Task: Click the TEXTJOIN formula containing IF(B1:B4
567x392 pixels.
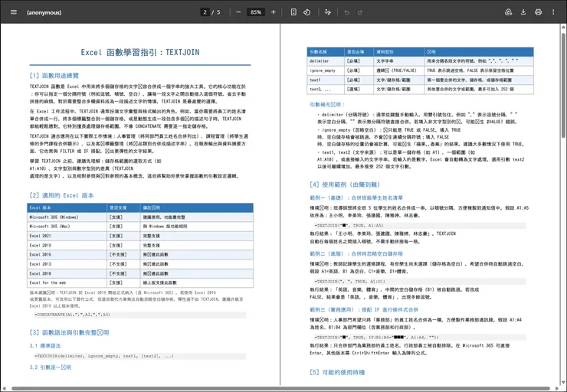Action: (376, 338)
